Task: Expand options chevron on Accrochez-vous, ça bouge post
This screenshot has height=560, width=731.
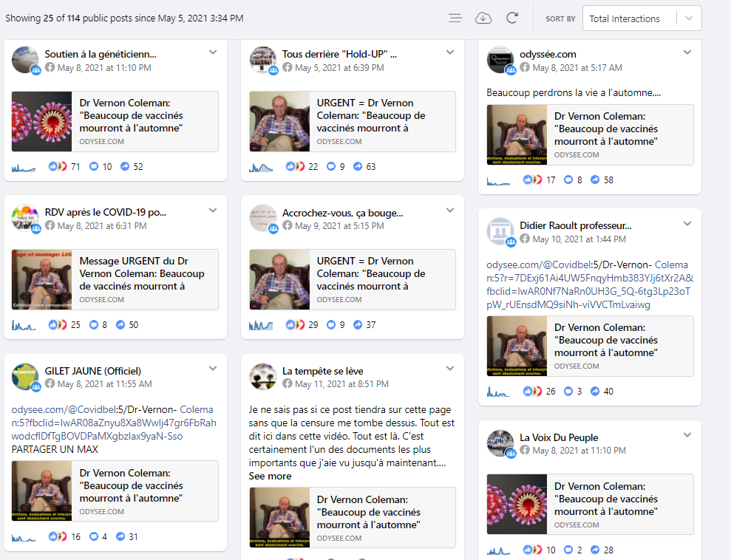Action: pyautogui.click(x=450, y=210)
